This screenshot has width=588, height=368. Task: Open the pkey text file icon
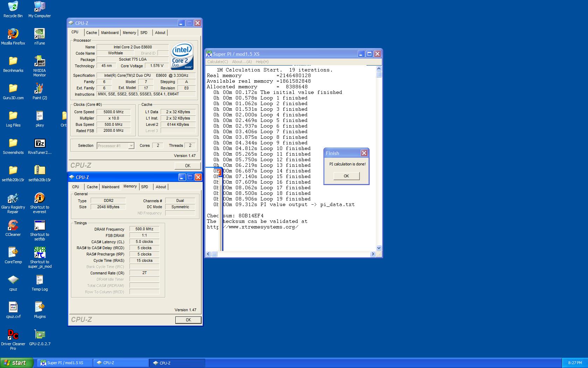click(x=40, y=119)
